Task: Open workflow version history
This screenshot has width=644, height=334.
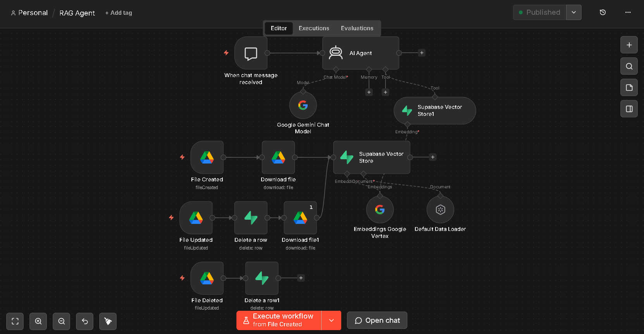Action: 603,12
